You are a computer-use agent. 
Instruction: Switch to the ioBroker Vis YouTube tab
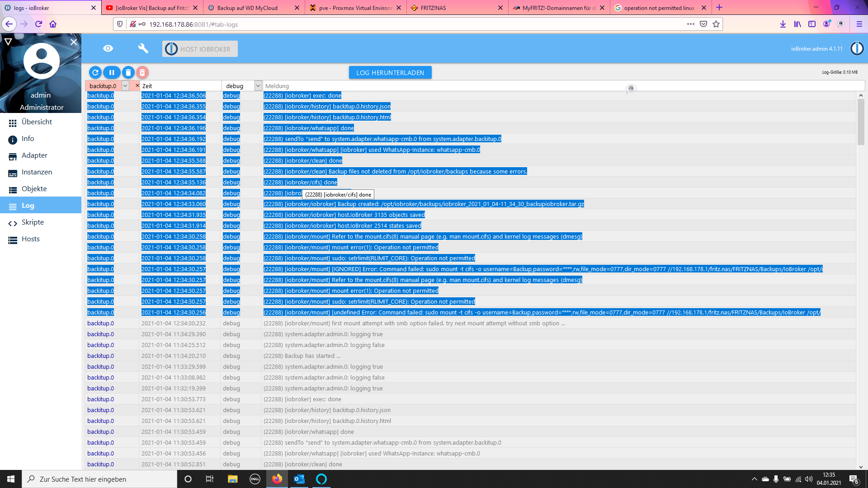[151, 8]
